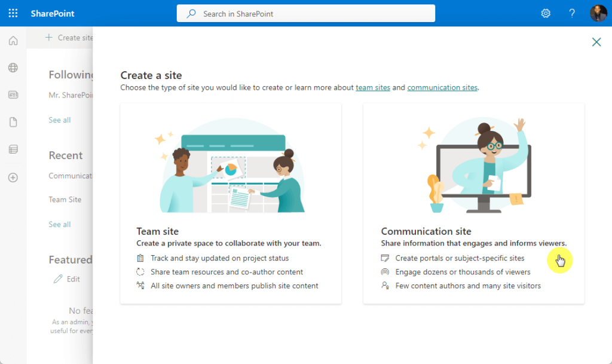Image resolution: width=612 pixels, height=364 pixels.
Task: Click 'Engage dozens or thousands of viewers'
Action: coord(463,272)
